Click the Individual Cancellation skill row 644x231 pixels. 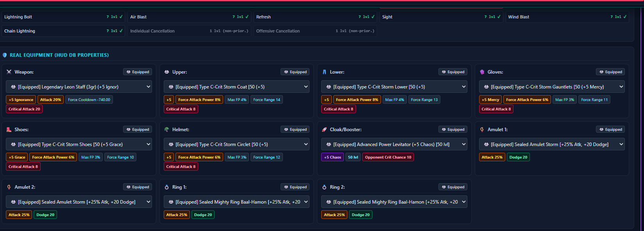point(189,31)
